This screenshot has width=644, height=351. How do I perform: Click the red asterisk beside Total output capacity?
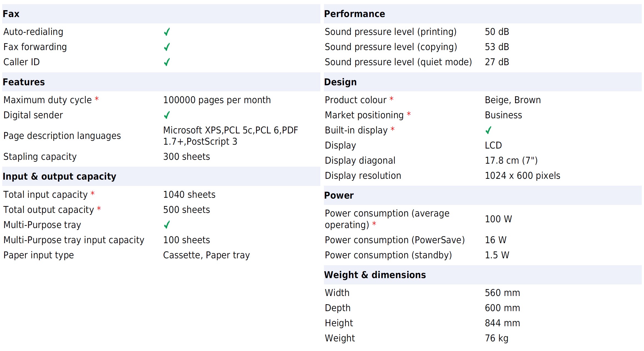pyautogui.click(x=99, y=209)
